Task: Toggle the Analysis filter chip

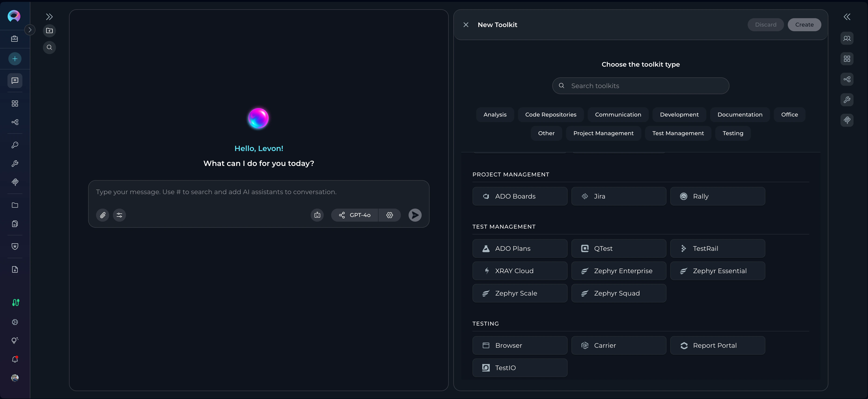Action: tap(495, 114)
